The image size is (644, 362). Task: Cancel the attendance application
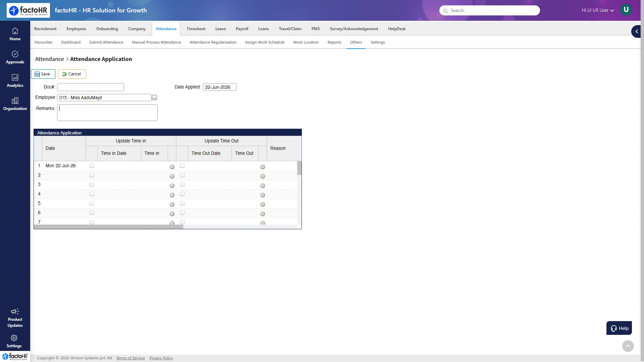72,74
